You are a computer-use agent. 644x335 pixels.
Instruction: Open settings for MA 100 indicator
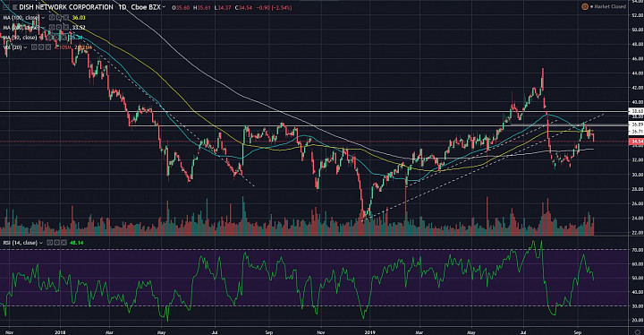coord(59,18)
